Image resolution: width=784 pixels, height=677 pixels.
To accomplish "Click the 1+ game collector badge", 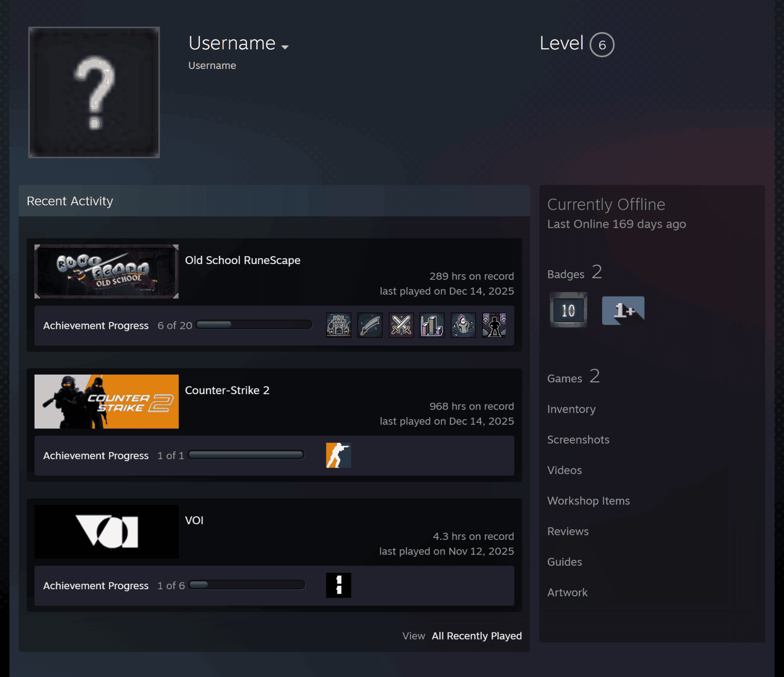I will [623, 310].
